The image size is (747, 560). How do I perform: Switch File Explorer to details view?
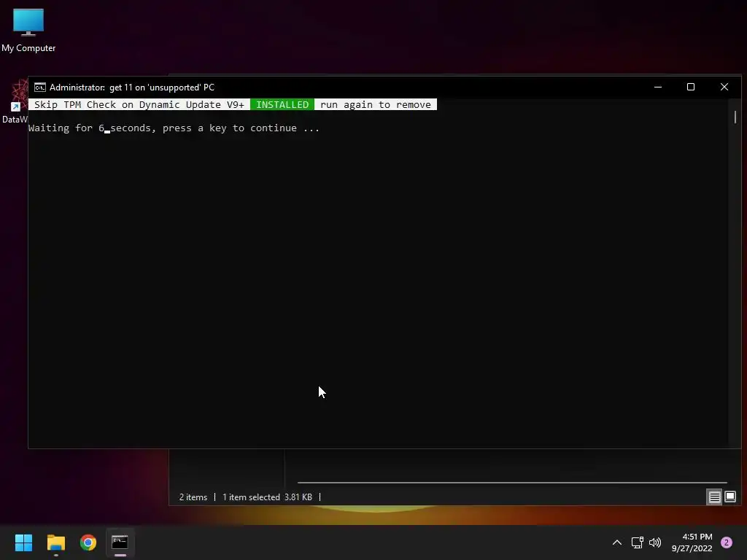715,497
